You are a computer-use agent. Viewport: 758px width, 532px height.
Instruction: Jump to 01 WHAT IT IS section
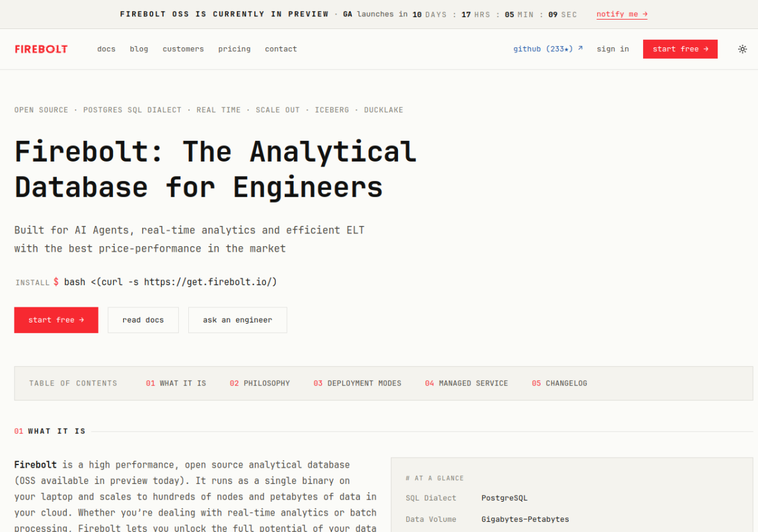(x=176, y=383)
